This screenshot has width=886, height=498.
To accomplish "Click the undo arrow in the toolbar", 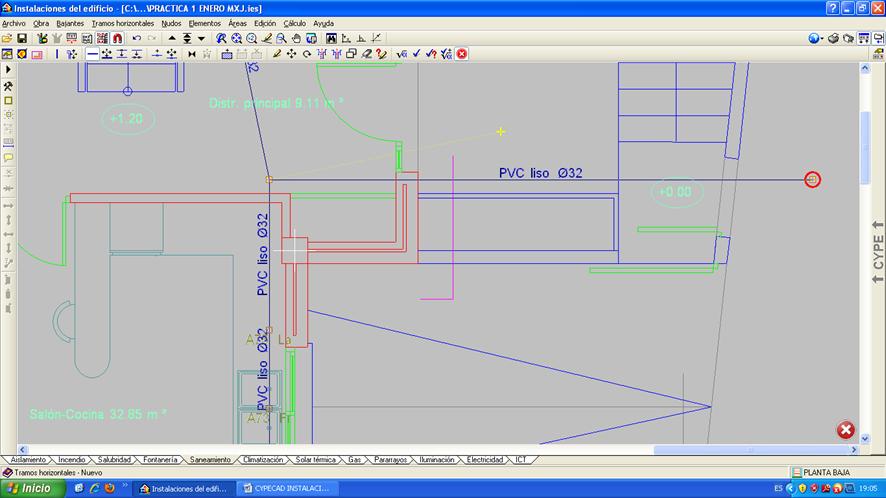I will (x=136, y=38).
